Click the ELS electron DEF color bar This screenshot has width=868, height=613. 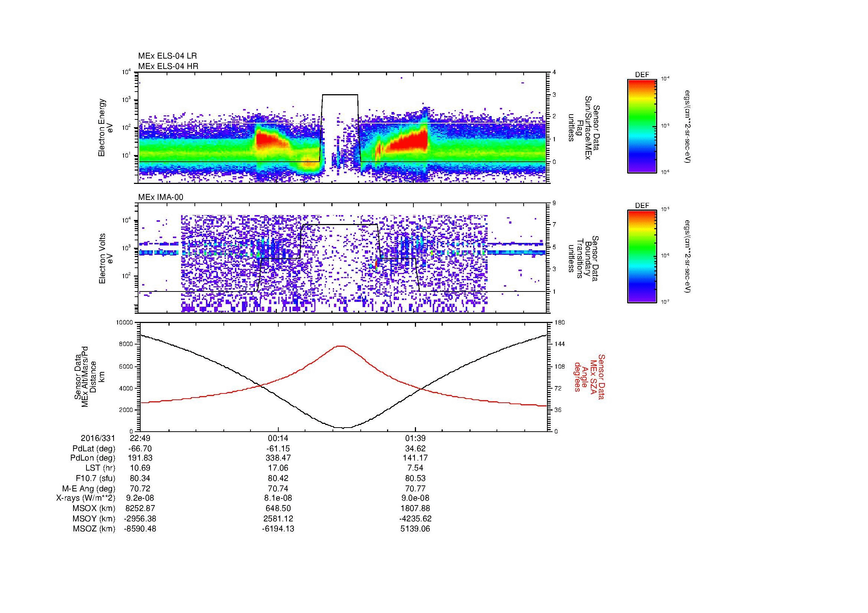pos(642,126)
